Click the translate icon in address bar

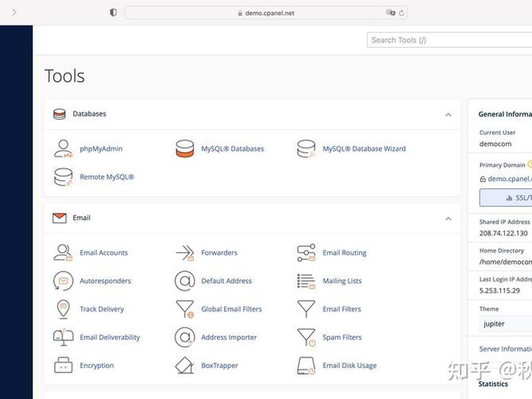point(390,13)
